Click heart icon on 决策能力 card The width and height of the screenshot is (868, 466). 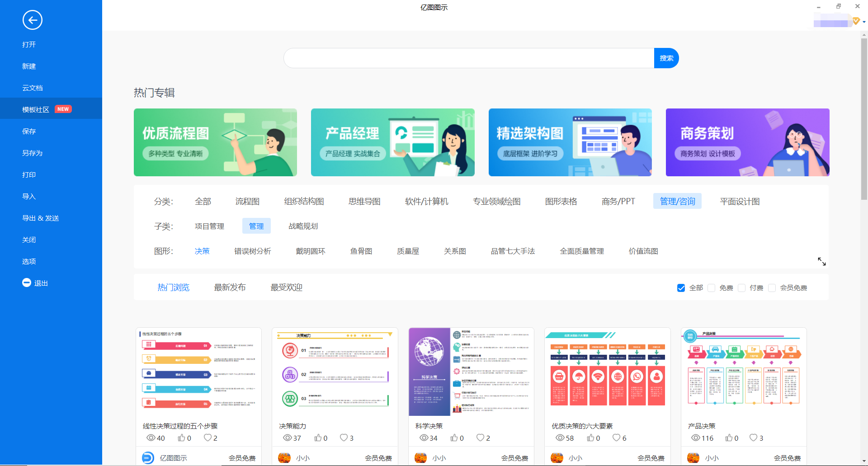344,438
